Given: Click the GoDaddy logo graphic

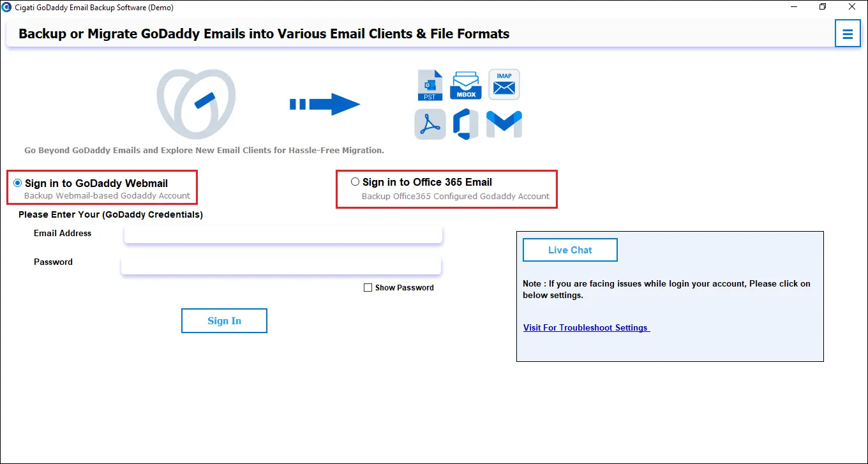Looking at the screenshot, I should coord(197,104).
